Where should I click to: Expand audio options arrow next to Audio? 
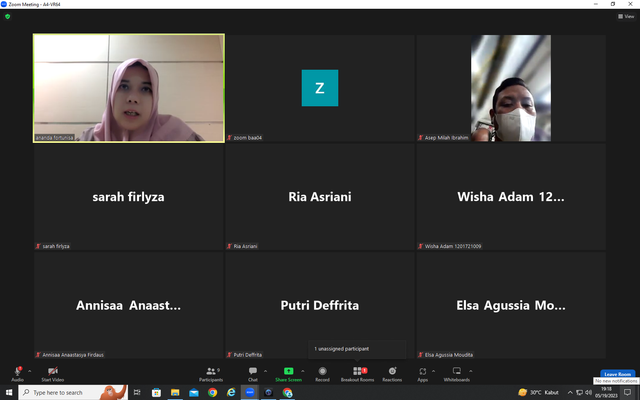pyautogui.click(x=29, y=371)
